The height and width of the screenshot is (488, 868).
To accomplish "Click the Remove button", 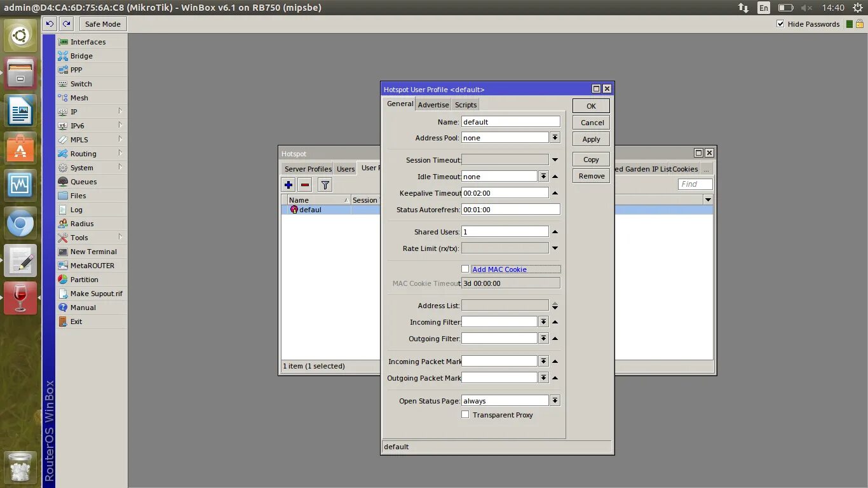I will pos(591,176).
